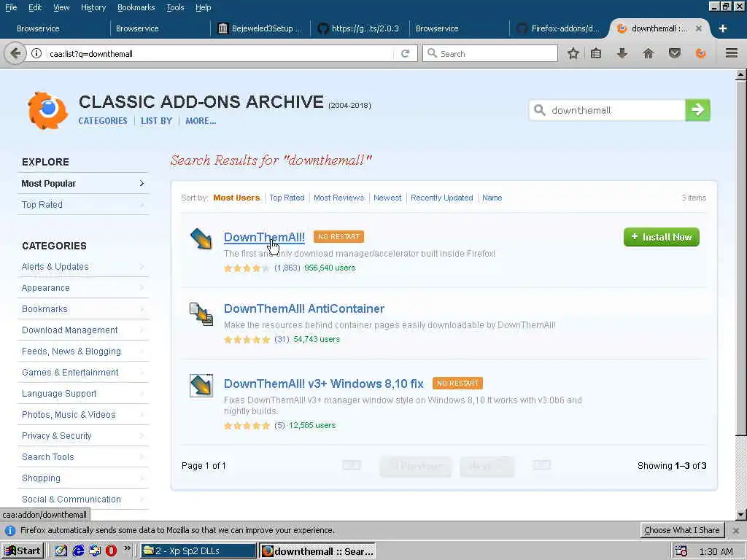Open Games & Entertainment category
747x560 pixels.
coord(83,373)
